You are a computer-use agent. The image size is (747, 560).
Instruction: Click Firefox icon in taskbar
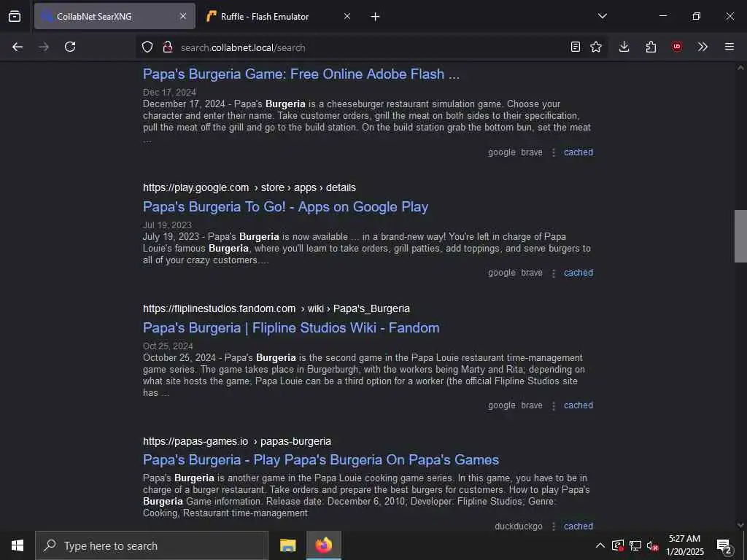[x=323, y=545]
